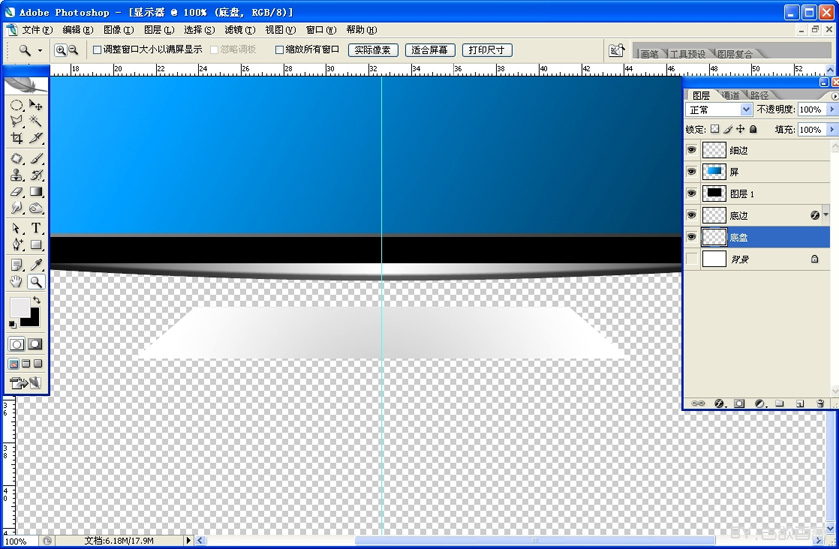Toggle lock all padlock
The height and width of the screenshot is (549, 839).
[x=753, y=129]
